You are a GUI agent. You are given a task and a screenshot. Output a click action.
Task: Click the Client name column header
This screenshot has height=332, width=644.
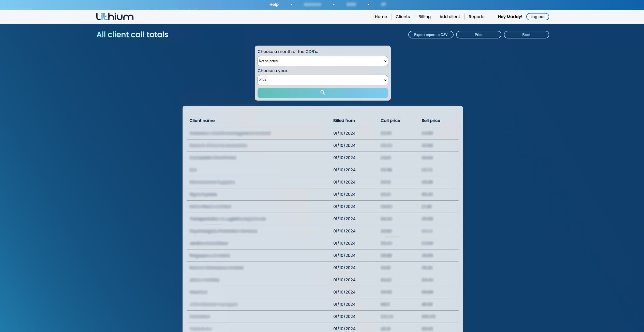tap(202, 121)
